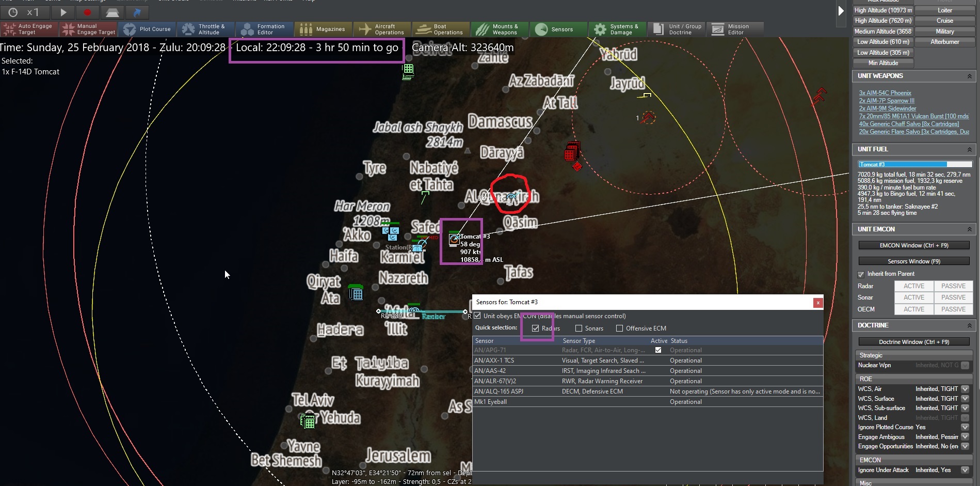Image resolution: width=980 pixels, height=486 pixels.
Task: Select the AN/AAS-42 sensor row
Action: 648,371
